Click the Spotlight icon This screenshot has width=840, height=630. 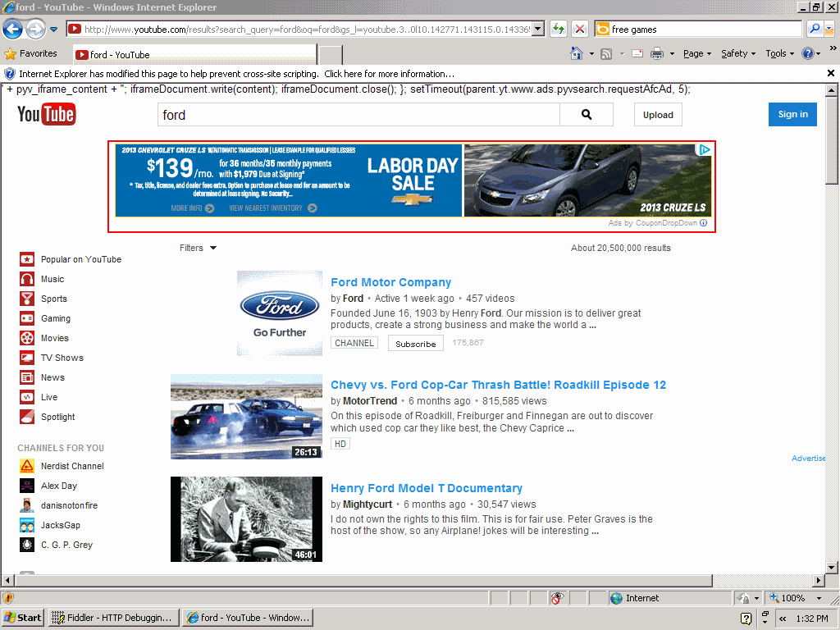27,417
